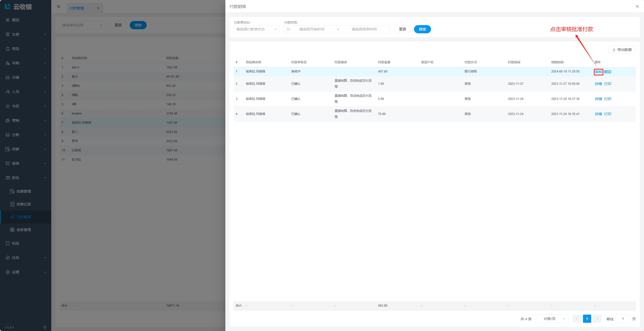Screen dimensions: 644x331
Task: Expand the 采购 purchasing sidebar menu
Action: point(26,63)
